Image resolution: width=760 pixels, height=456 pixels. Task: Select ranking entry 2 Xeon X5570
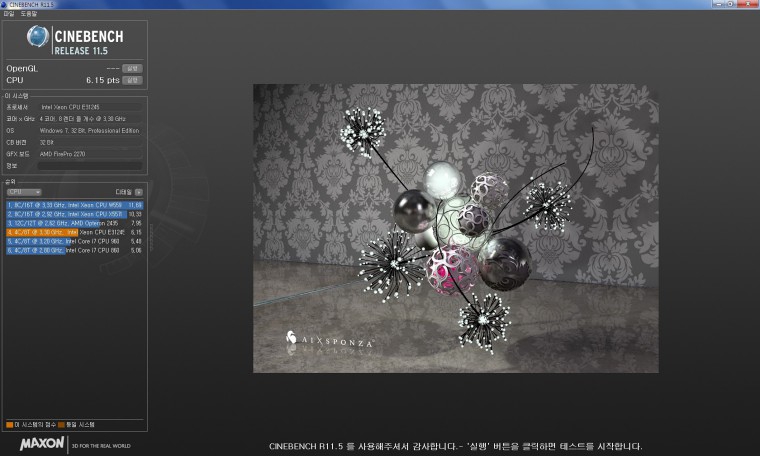(74, 214)
